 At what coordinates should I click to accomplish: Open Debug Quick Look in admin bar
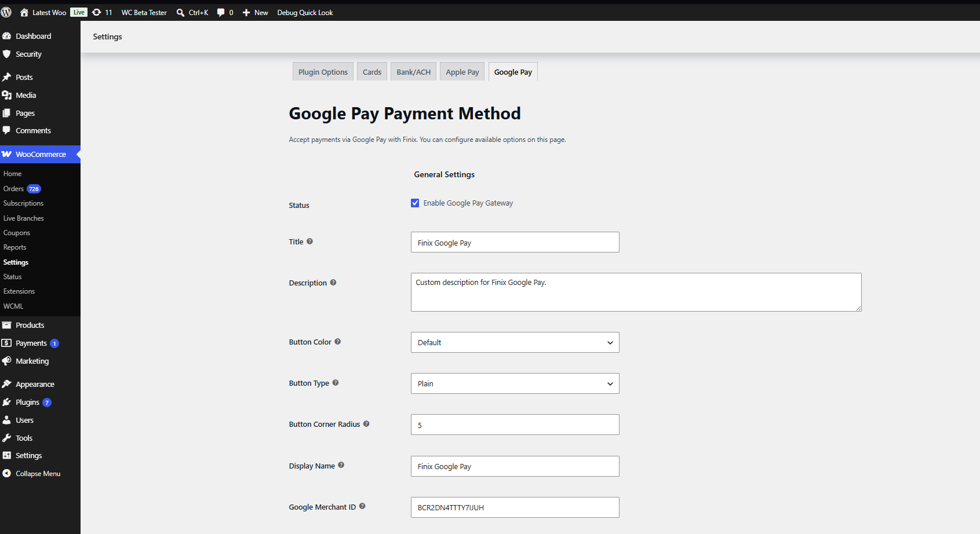click(x=305, y=12)
